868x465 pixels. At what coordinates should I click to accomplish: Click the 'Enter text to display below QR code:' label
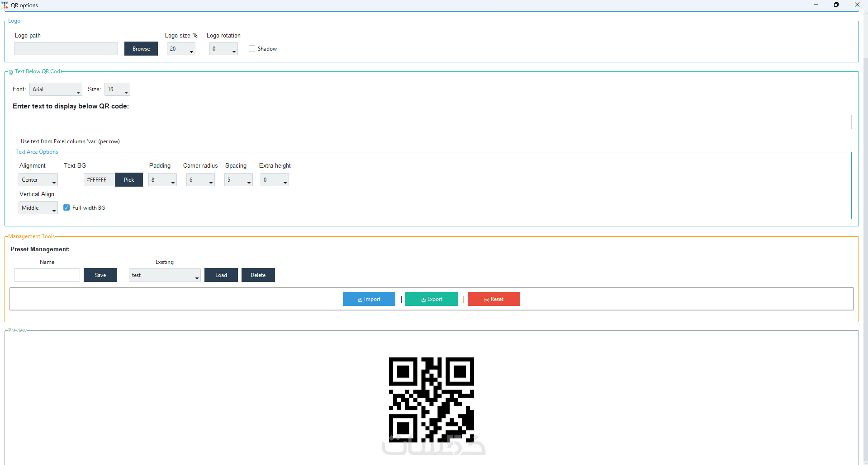tap(71, 106)
